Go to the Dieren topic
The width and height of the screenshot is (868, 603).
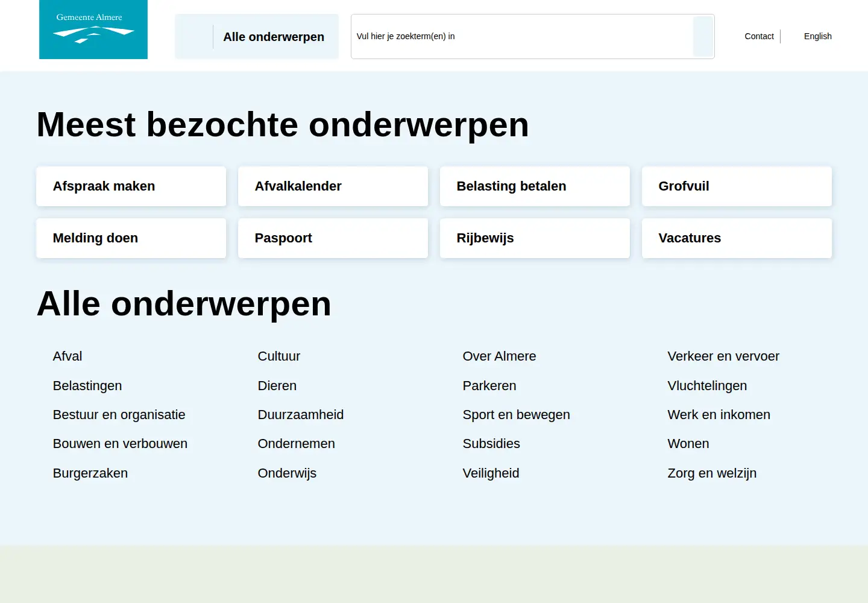coord(277,386)
